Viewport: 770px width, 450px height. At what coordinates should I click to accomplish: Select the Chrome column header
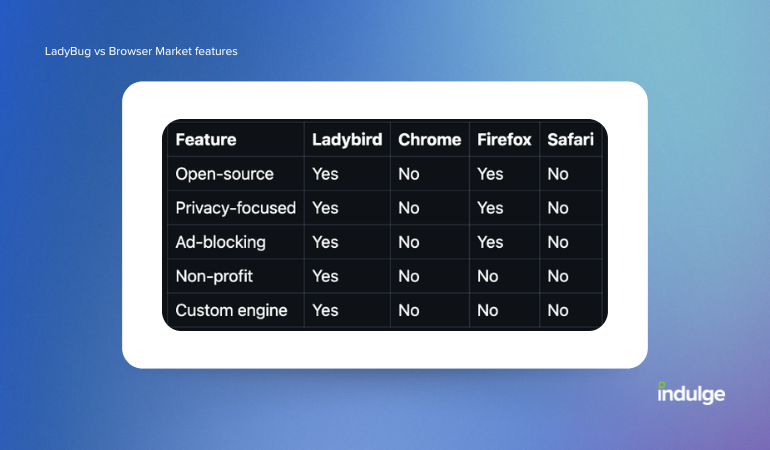click(430, 140)
